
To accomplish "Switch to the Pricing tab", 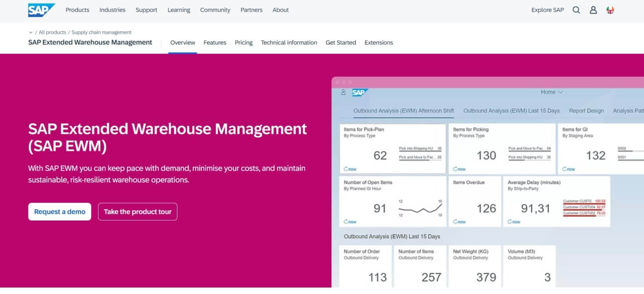I will click(x=244, y=43).
